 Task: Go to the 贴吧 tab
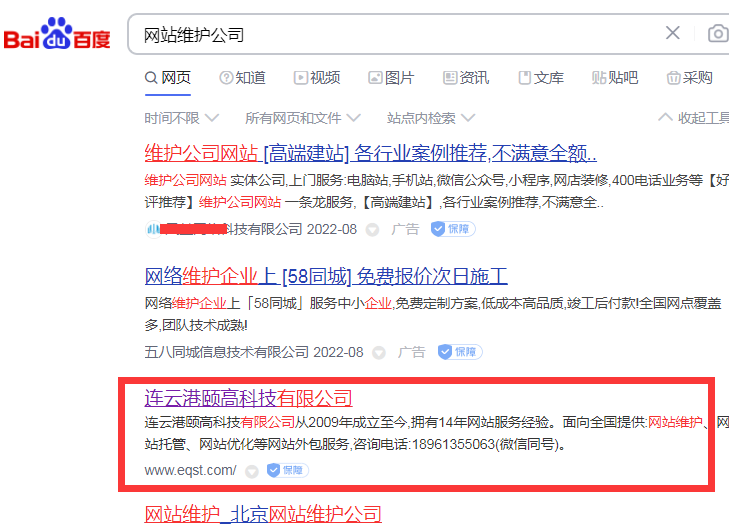pyautogui.click(x=615, y=78)
